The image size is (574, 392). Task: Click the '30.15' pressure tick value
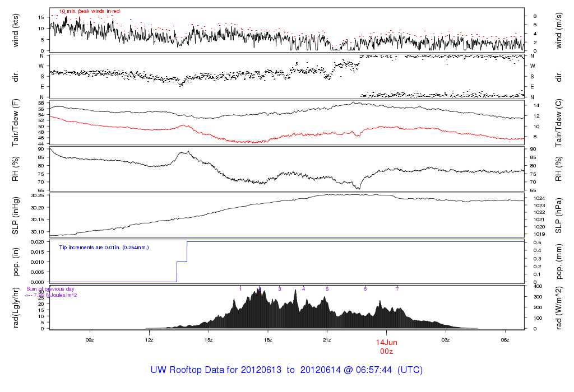pos(38,220)
